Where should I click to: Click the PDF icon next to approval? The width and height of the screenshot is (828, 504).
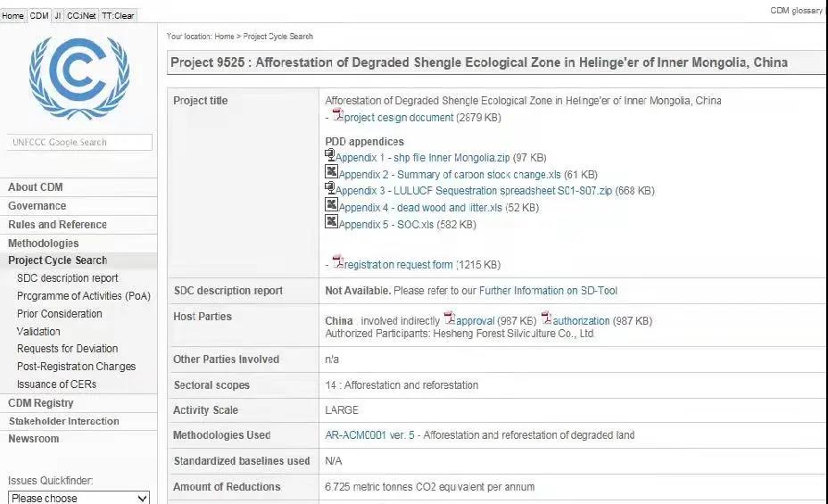point(450,318)
